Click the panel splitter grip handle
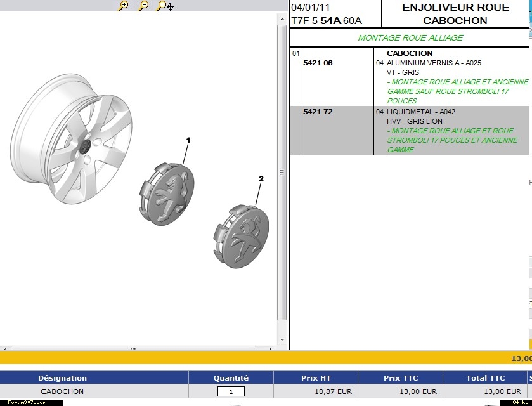This screenshot has width=532, height=406. pyautogui.click(x=282, y=172)
